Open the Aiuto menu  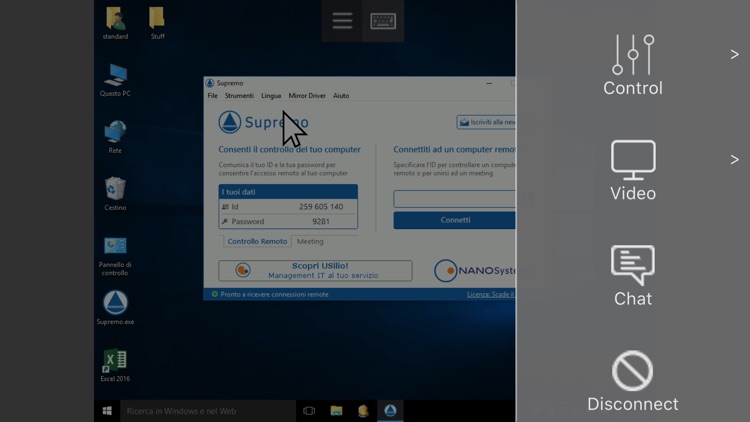tap(341, 96)
